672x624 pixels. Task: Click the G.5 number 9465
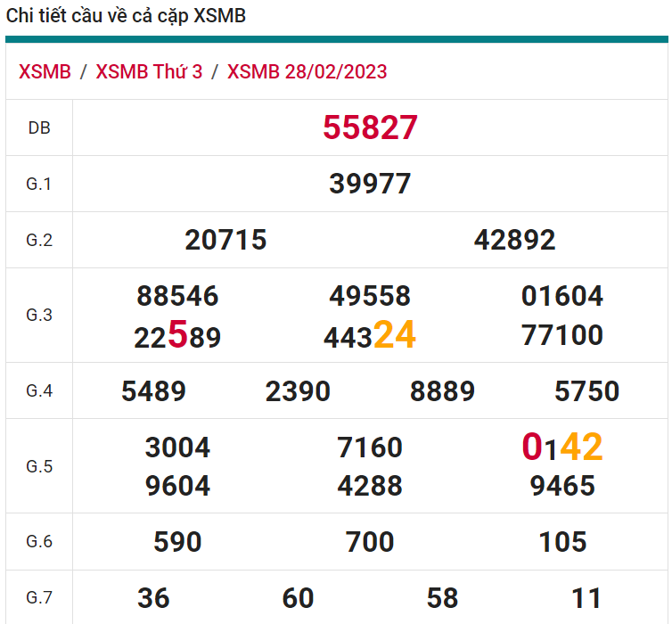point(562,486)
